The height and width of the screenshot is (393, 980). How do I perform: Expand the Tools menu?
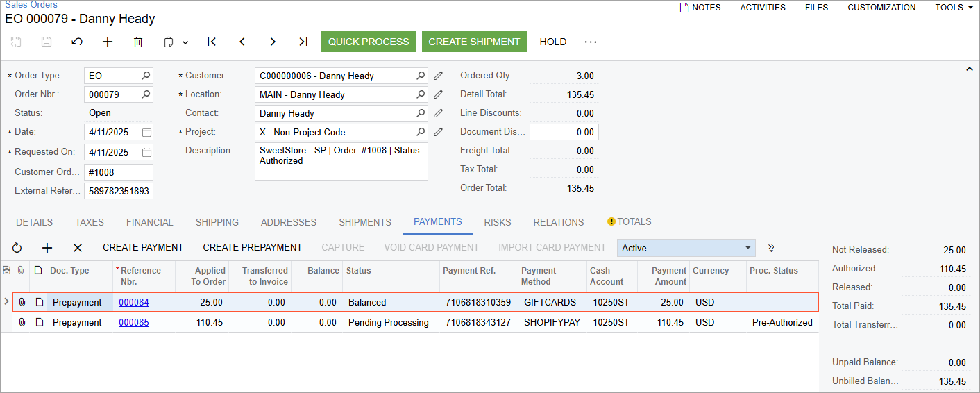pos(954,8)
